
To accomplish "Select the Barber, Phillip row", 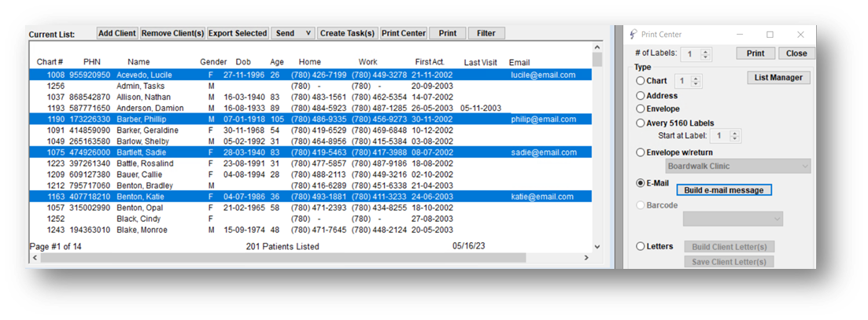I will pyautogui.click(x=310, y=119).
